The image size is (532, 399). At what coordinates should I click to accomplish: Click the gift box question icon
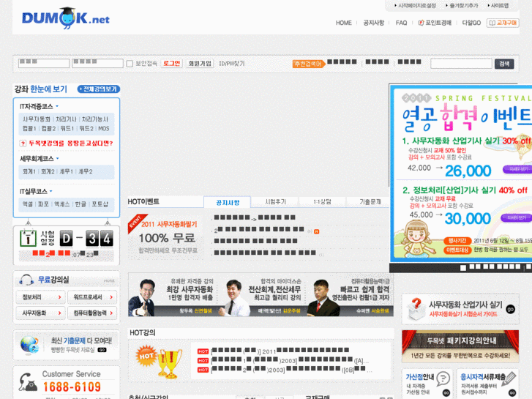tap(416, 309)
